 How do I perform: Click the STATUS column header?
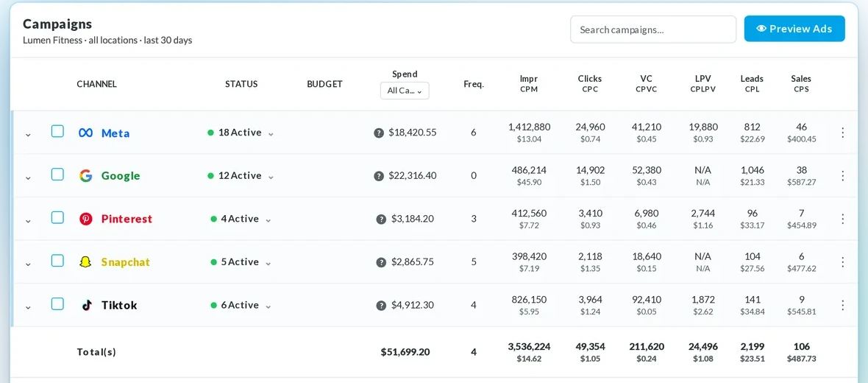click(241, 84)
